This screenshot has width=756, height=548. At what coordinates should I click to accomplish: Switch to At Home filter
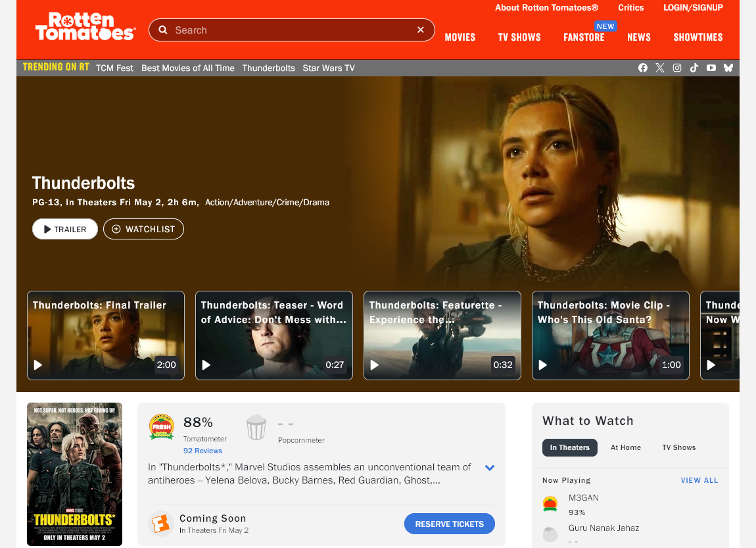click(x=625, y=447)
